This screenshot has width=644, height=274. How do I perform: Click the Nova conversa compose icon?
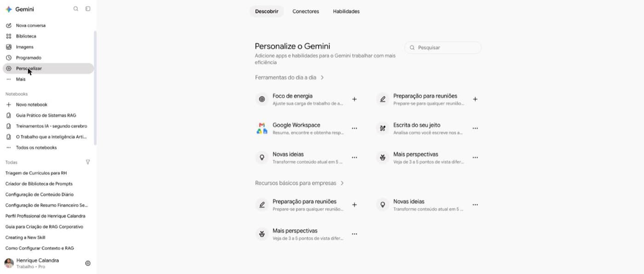click(8, 25)
